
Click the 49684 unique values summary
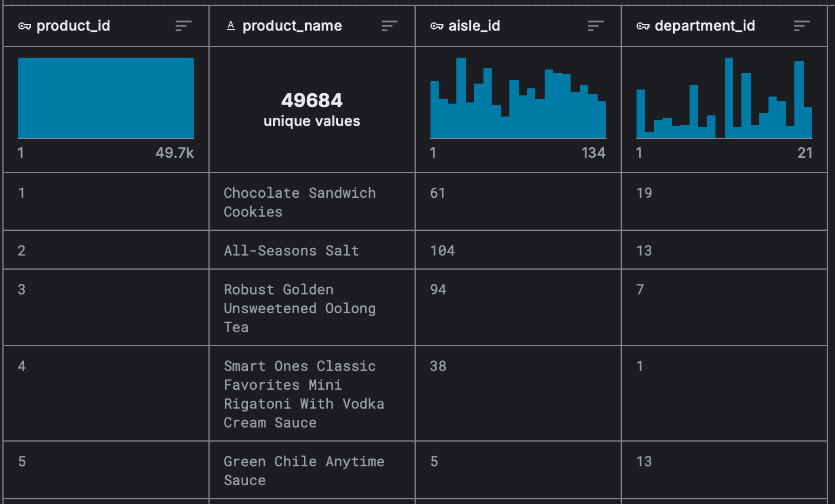click(312, 110)
